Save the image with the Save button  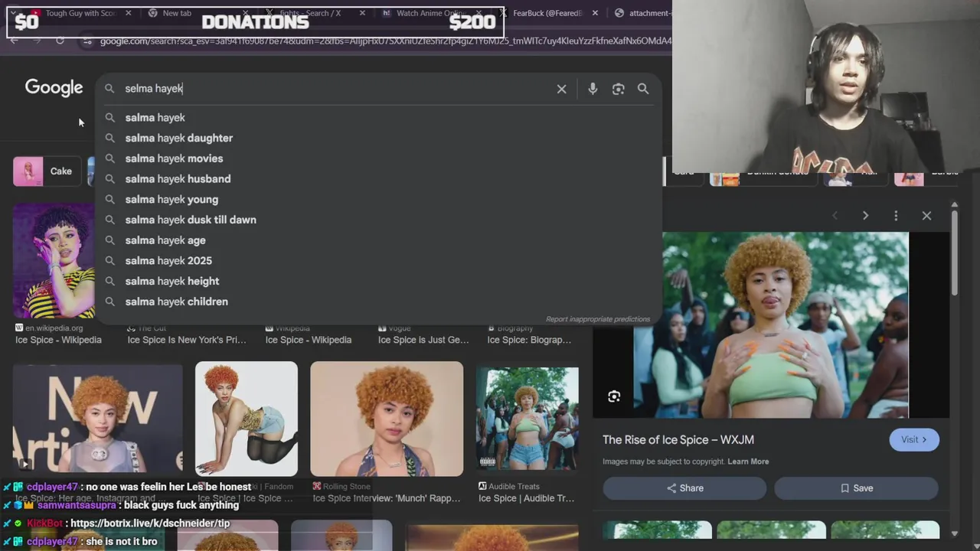pyautogui.click(x=856, y=488)
